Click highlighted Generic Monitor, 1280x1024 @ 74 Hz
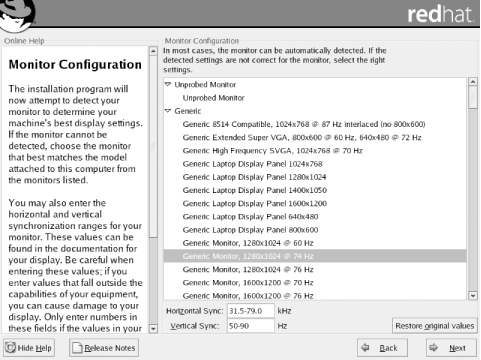 (315, 256)
